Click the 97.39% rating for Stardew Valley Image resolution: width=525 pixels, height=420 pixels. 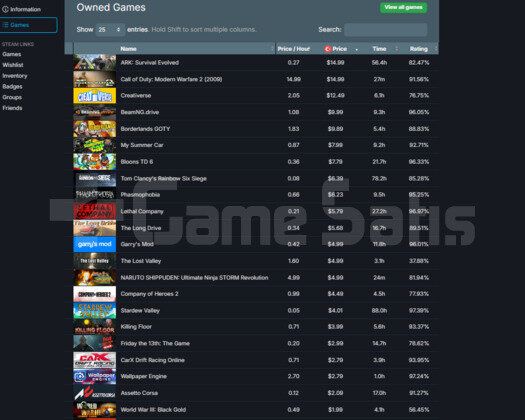419,311
